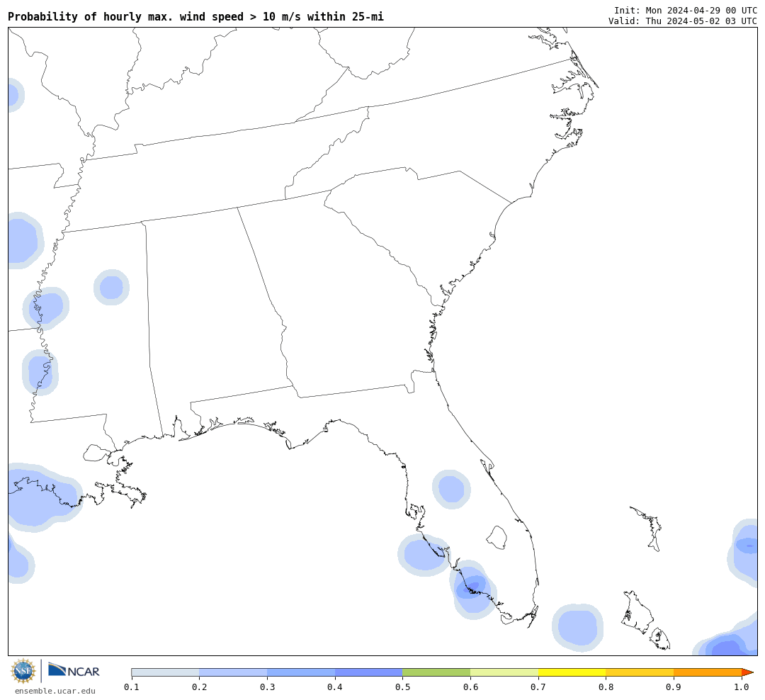This screenshot has height=700, width=765.
Task: Click the 0.8 colorbar tick label
Action: coord(606,687)
